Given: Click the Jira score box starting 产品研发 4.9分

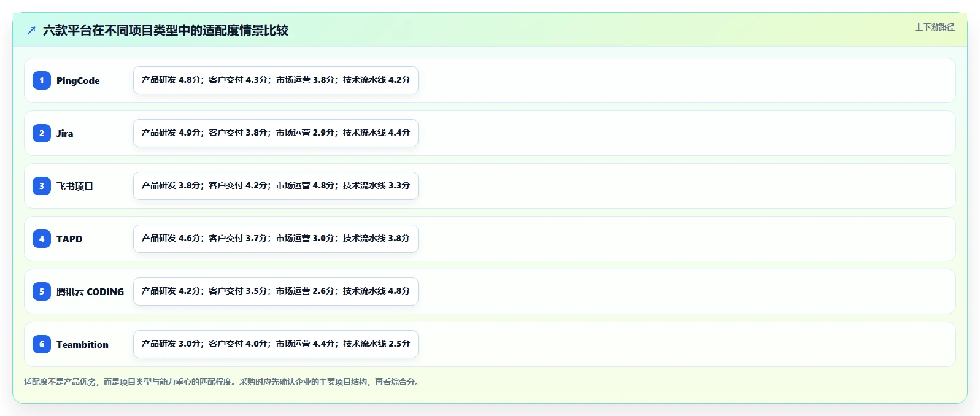Looking at the screenshot, I should pos(276,133).
